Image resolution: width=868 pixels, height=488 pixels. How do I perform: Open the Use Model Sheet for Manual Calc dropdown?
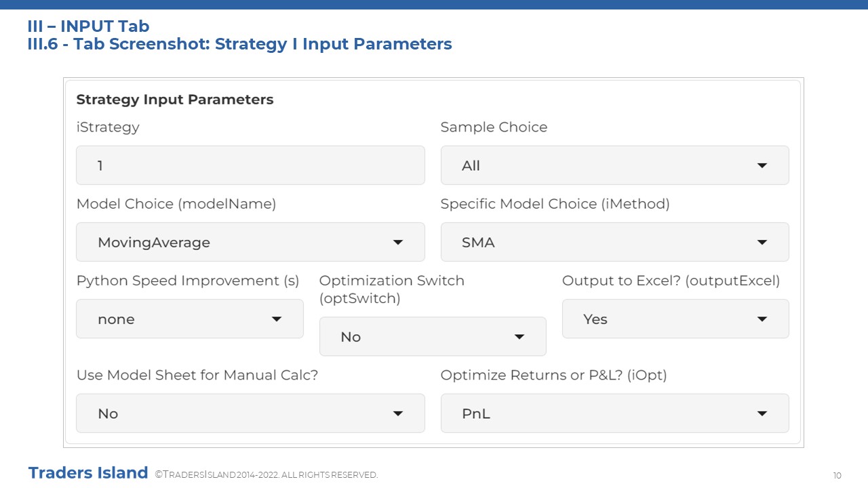tap(250, 413)
